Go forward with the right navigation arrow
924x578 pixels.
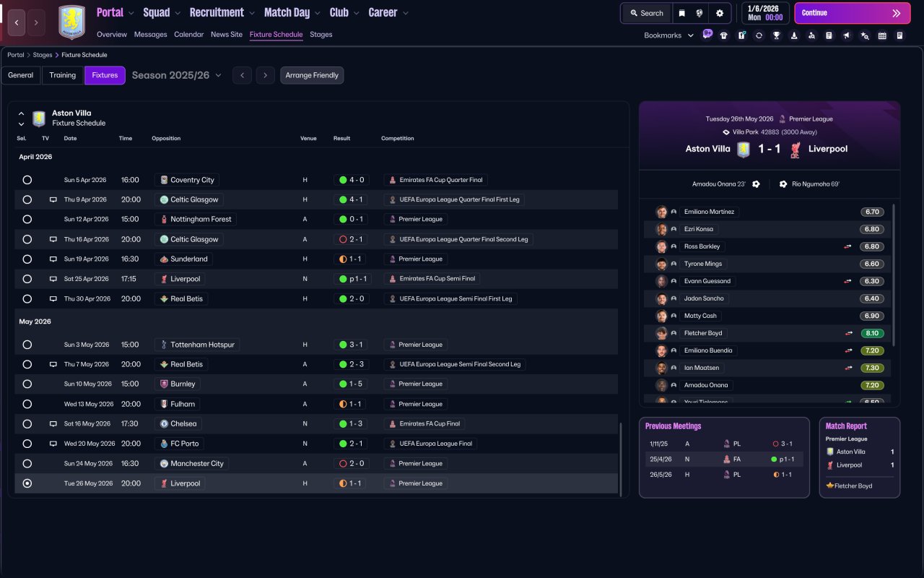36,22
